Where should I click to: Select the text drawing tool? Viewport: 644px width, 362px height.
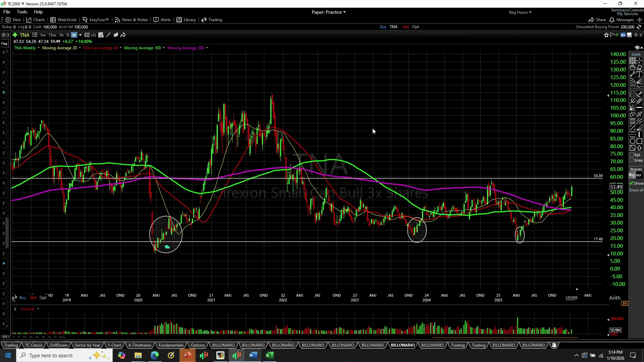tap(639, 74)
